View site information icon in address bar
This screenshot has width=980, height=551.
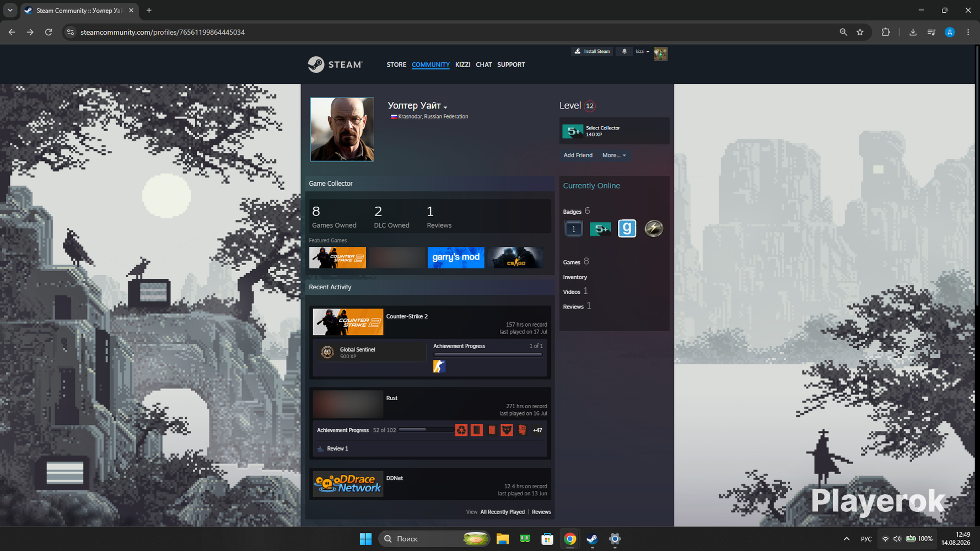[70, 32]
